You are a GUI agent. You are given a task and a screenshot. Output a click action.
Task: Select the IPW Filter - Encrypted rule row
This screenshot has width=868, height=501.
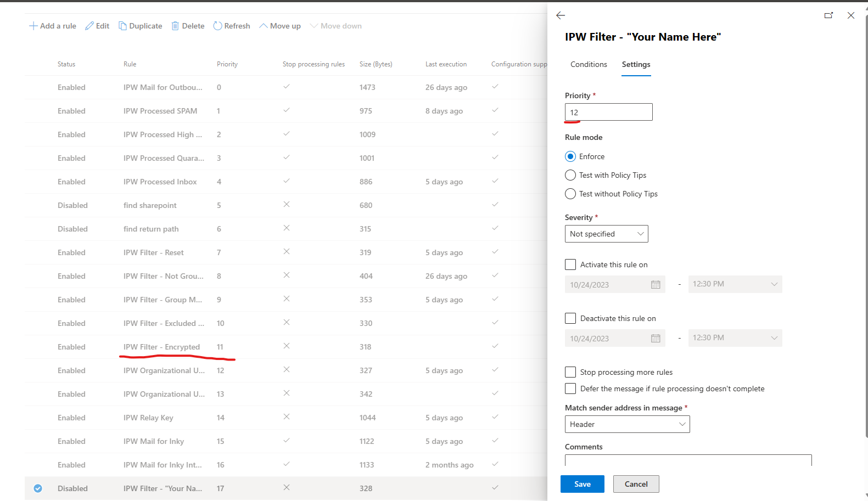(x=161, y=347)
